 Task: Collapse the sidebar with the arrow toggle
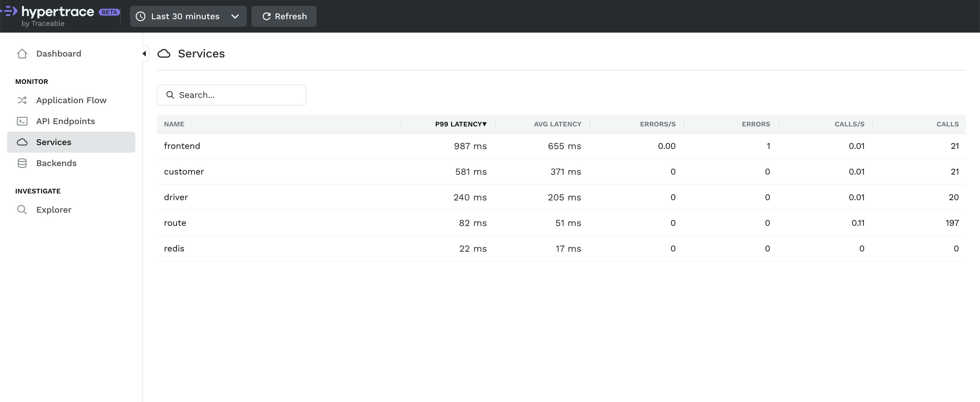[x=144, y=54]
